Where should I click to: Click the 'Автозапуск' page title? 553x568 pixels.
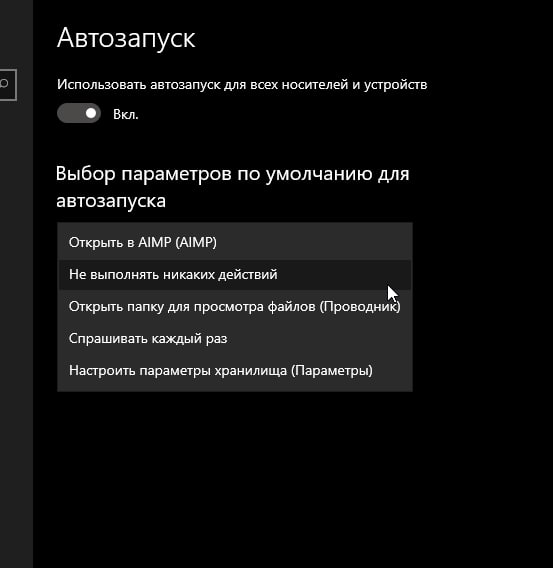pos(126,38)
